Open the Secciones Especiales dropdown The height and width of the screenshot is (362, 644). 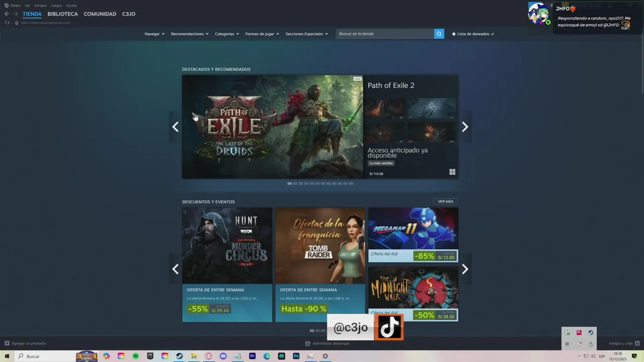(306, 34)
